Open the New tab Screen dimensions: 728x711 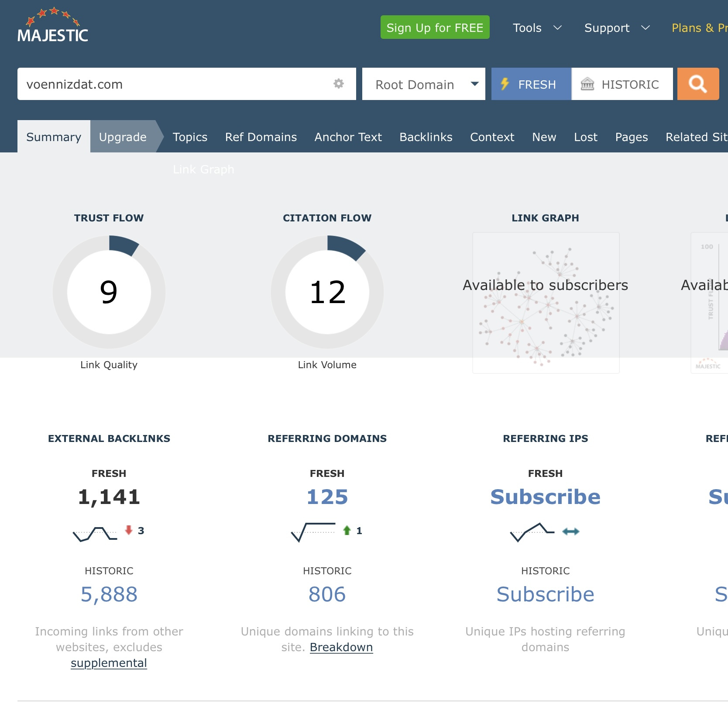[544, 137]
